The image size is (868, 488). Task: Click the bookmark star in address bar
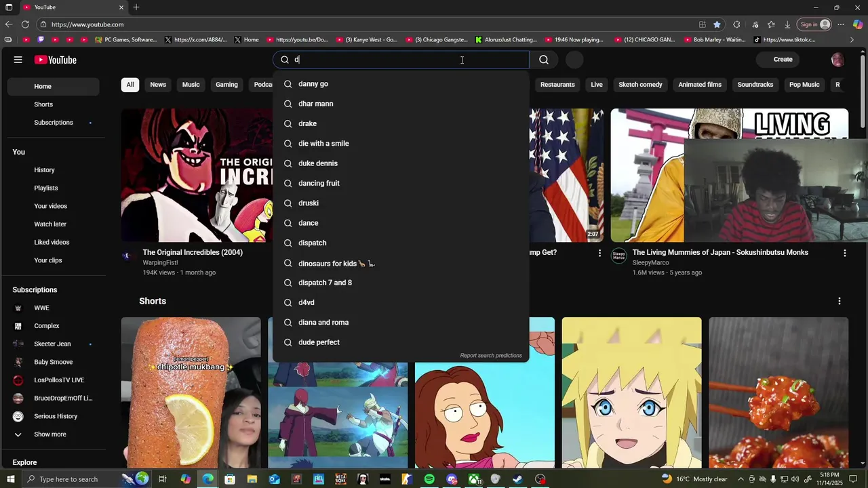tap(717, 24)
